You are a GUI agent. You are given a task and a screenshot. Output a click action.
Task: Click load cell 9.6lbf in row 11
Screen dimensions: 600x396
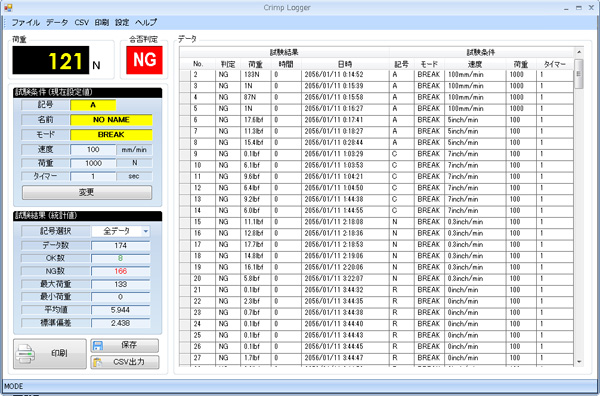pos(256,176)
